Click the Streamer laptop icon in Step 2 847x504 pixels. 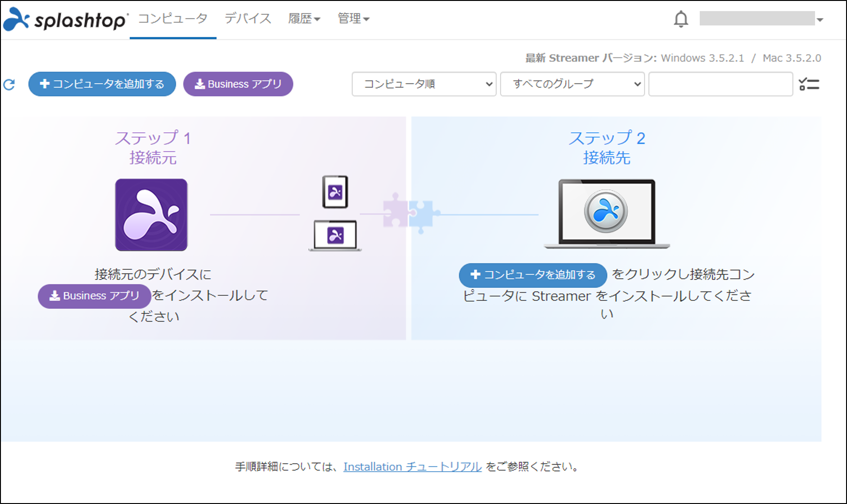607,212
